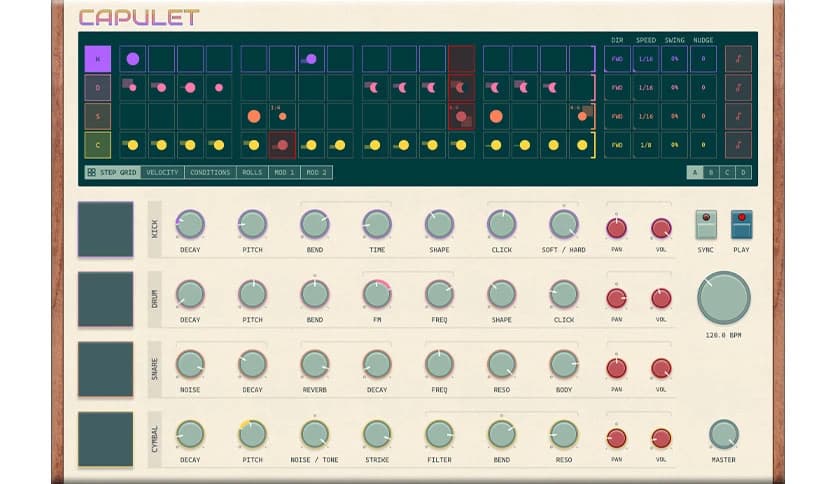Click the note icon on the cymbal sequencer row
836x484 pixels.
[x=738, y=145]
